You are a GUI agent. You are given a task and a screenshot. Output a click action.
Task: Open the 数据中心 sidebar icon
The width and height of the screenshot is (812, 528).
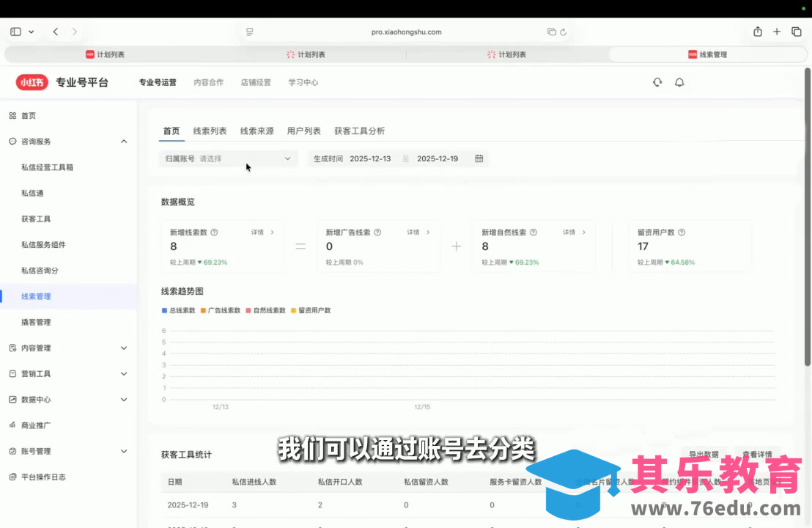coord(12,399)
